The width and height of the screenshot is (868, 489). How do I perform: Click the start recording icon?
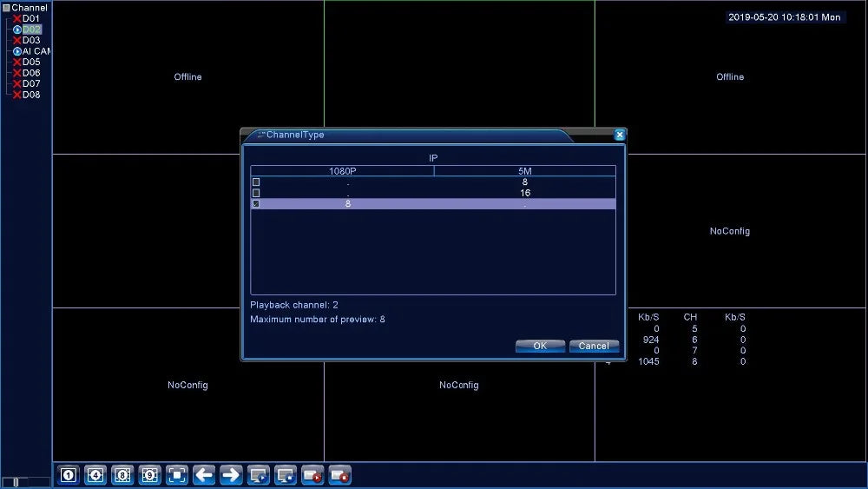tap(312, 475)
